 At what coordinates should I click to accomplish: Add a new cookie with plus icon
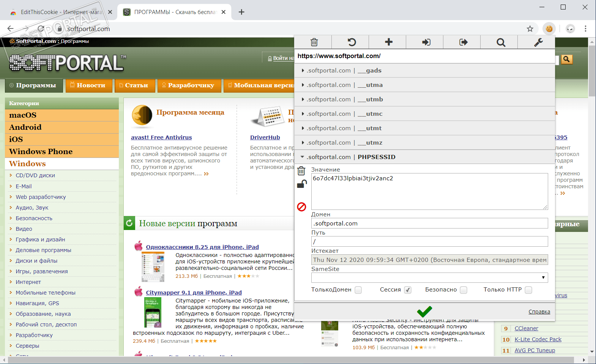click(x=389, y=42)
